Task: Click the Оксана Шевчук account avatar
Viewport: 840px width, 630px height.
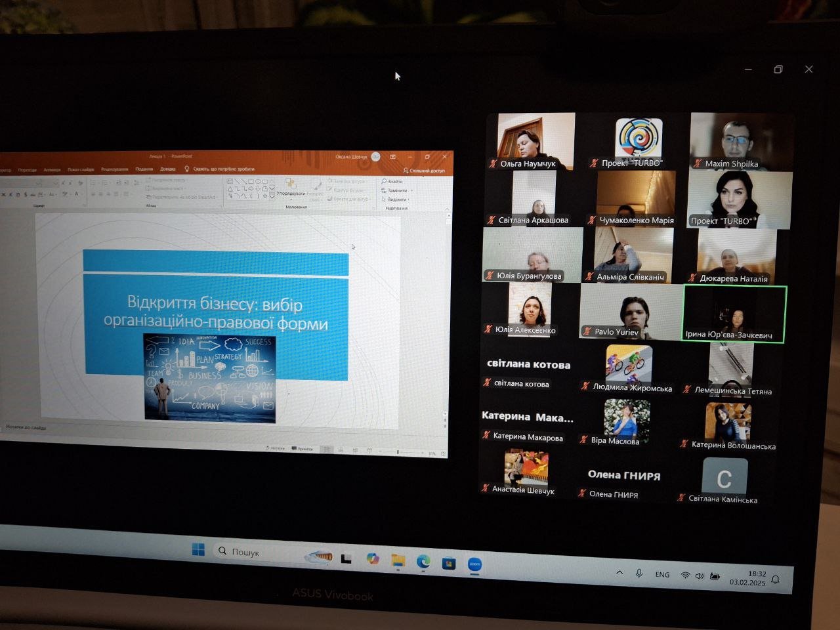Action: [x=376, y=156]
